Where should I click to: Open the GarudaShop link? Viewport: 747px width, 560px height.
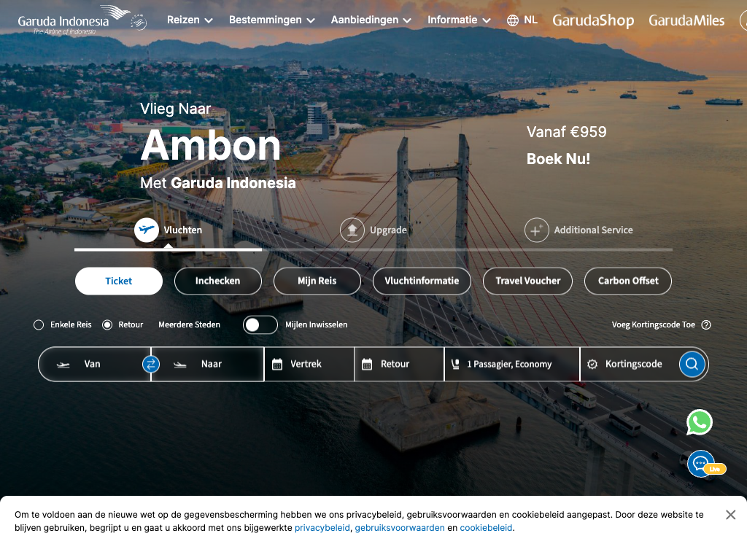click(593, 20)
